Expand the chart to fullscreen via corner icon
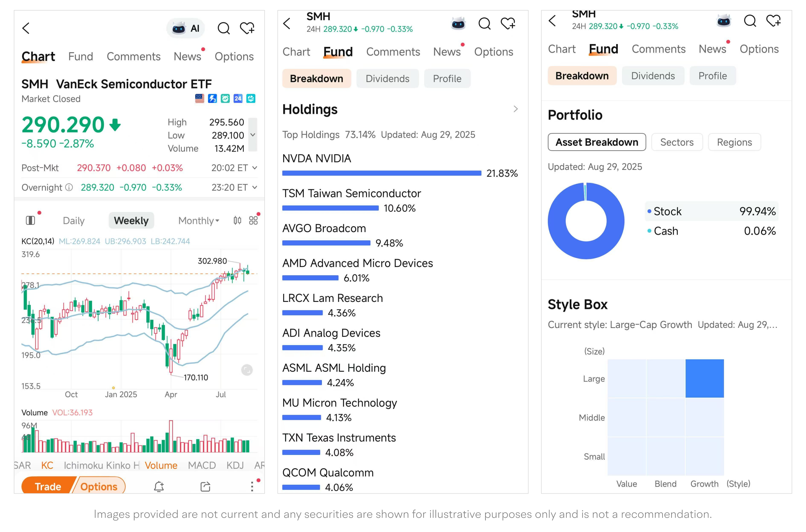The width and height of the screenshot is (806, 532). tap(247, 370)
